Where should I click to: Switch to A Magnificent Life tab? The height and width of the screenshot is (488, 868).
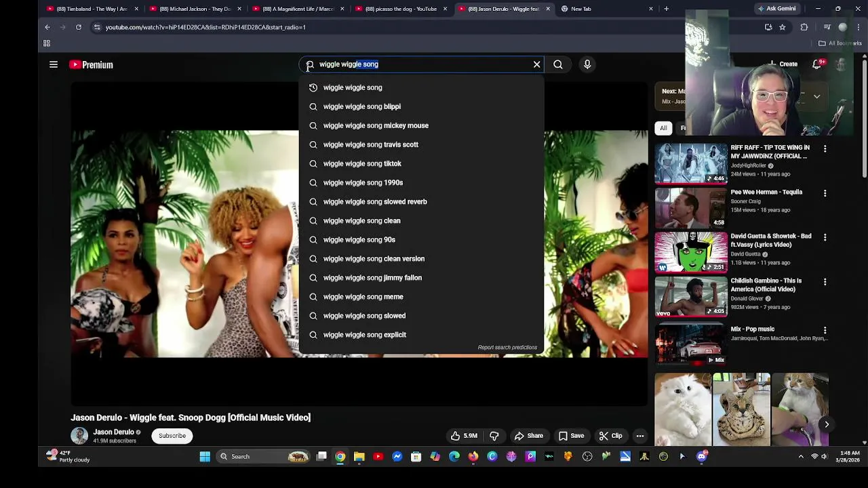[x=298, y=9]
